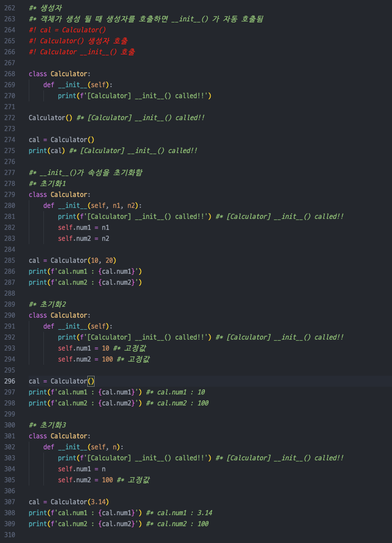Click line number 301 in the gutter
Screen dimensions: 392x543
(10, 436)
